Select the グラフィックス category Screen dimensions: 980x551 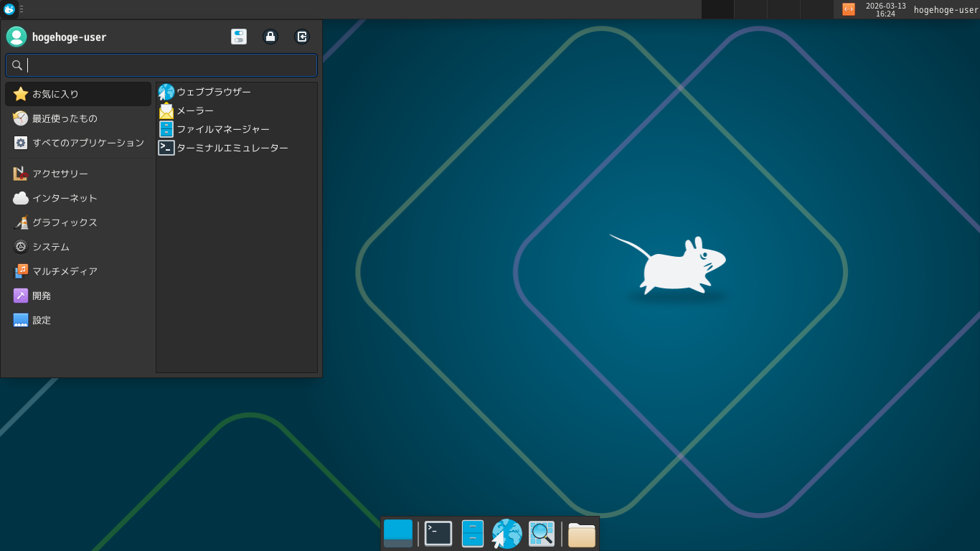pyautogui.click(x=65, y=222)
